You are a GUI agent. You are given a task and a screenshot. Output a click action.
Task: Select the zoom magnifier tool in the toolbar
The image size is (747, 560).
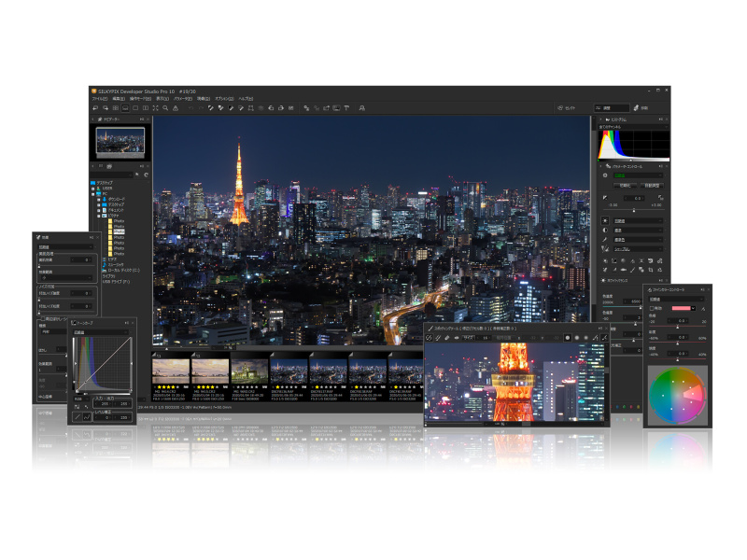[x=165, y=107]
